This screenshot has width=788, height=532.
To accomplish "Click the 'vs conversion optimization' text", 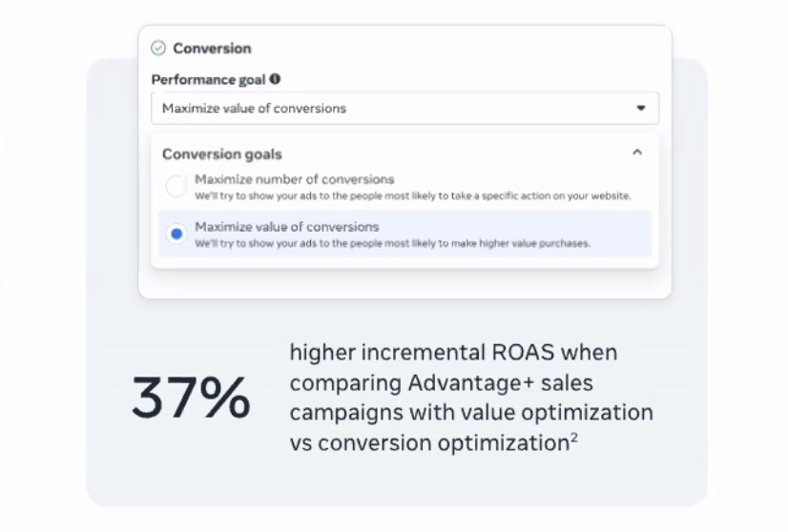I will [429, 443].
